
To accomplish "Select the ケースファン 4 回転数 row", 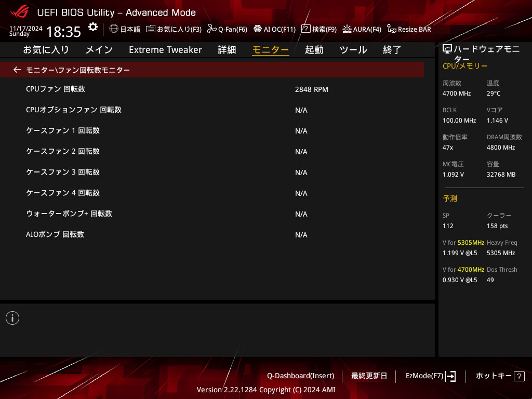I will [x=212, y=193].
